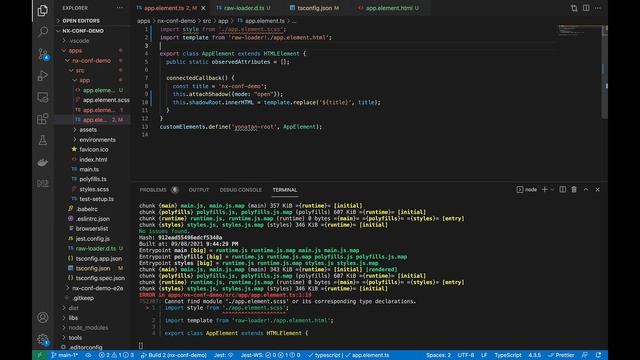Create a new terminal with plus icon
Image resolution: width=640 pixels, height=360 pixels.
click(544, 189)
